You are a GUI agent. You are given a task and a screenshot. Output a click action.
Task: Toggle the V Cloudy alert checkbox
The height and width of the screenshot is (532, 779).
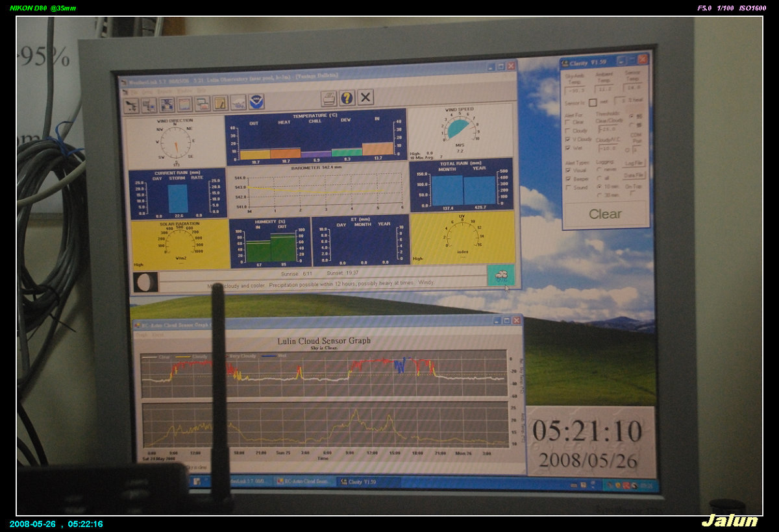pyautogui.click(x=568, y=139)
